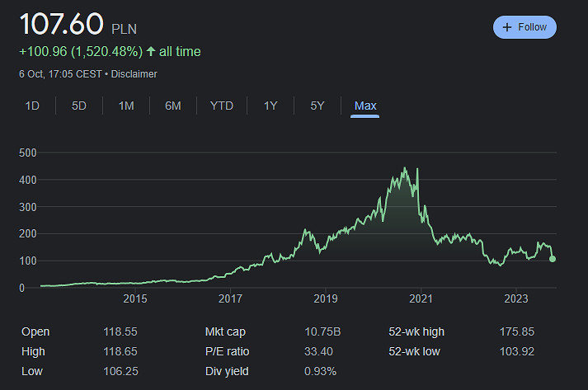Show the 1M chart range
Screen dimensions: 588x390
click(x=126, y=106)
